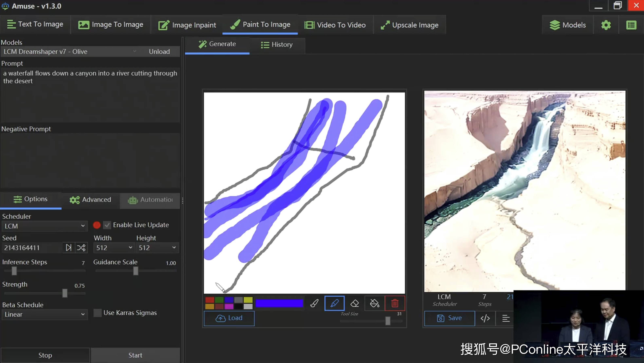
Task: Select the highlighter marker tool
Action: 334,303
